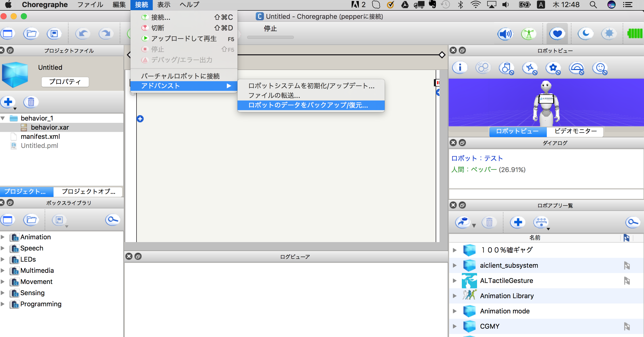Click the install package icon in app list
644x337 pixels.
point(463,222)
